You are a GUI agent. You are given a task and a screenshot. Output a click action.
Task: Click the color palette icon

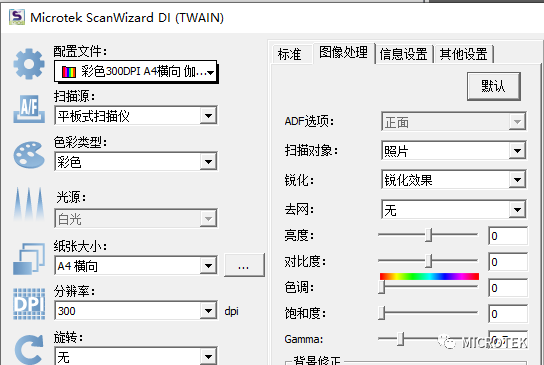(29, 155)
